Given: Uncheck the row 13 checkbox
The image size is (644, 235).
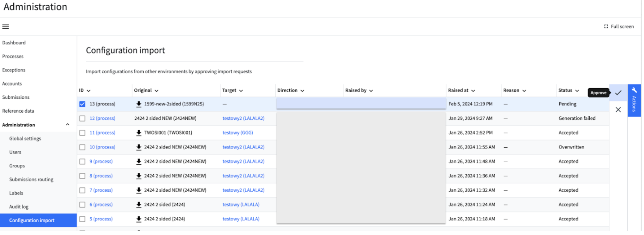Looking at the screenshot, I should 82,104.
